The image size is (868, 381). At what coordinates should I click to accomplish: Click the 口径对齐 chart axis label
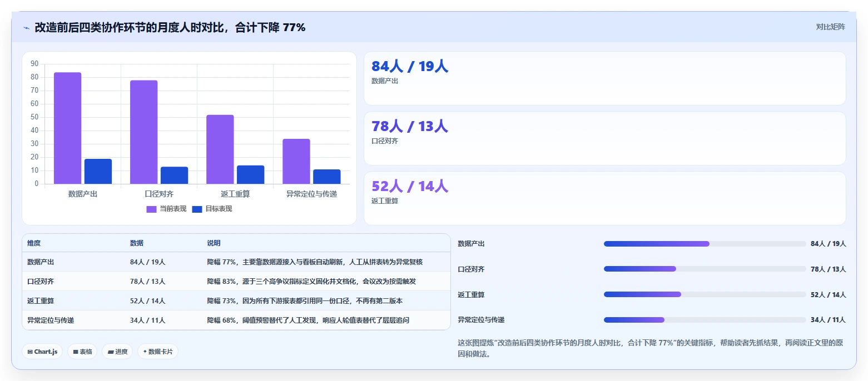click(159, 194)
